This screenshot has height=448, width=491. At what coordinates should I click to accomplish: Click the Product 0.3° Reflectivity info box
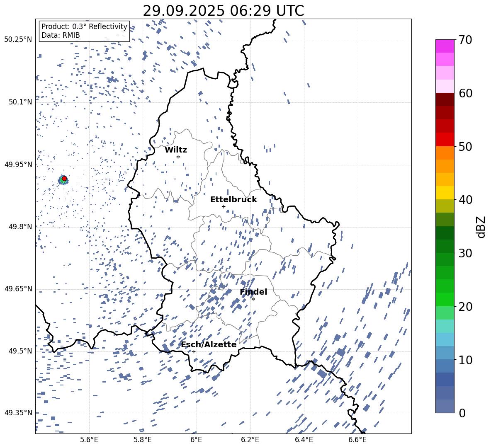(84, 31)
